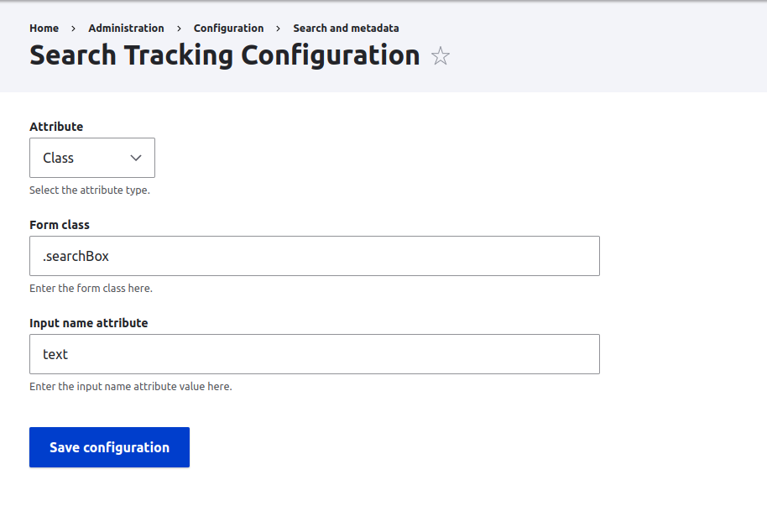Navigate to the Home breadcrumb
This screenshot has height=532, width=767.
[44, 28]
